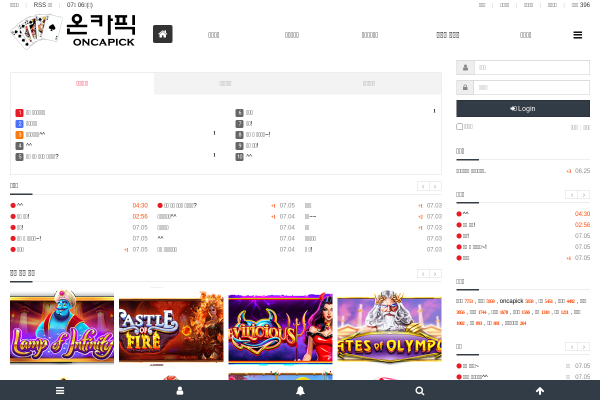Screen dimensions: 600x400
Task: Open the oncapick tag in the tag cloud
Action: (x=511, y=301)
